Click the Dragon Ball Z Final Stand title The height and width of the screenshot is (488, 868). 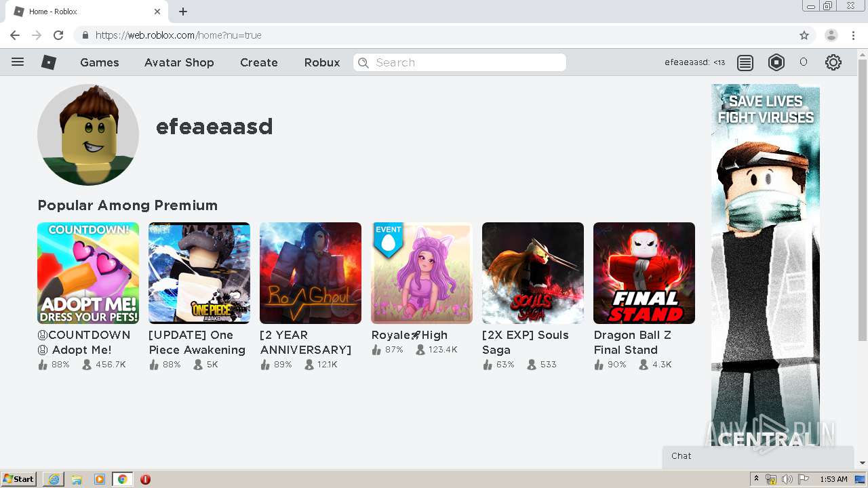point(632,342)
